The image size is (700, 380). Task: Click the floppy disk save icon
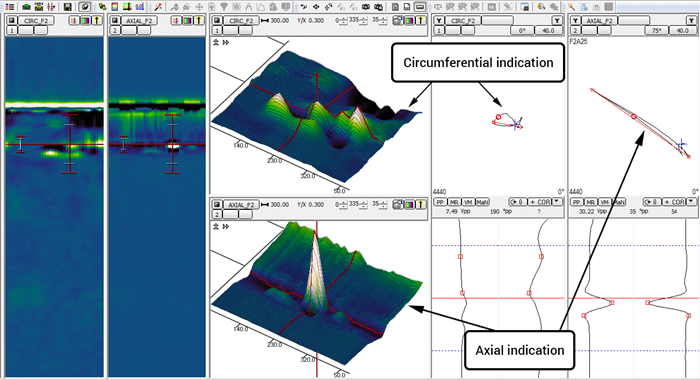67,7
